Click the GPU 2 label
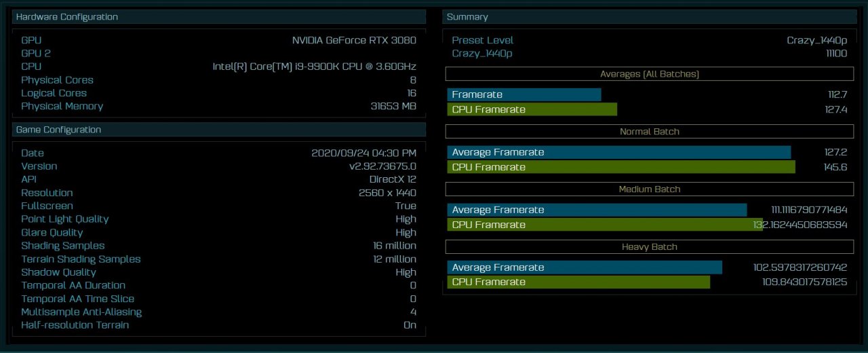 click(36, 53)
